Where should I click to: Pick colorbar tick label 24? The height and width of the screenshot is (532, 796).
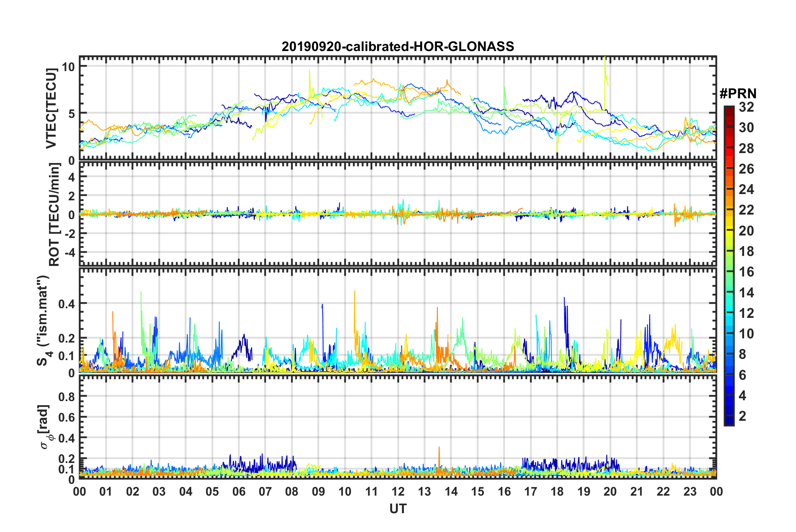[746, 189]
